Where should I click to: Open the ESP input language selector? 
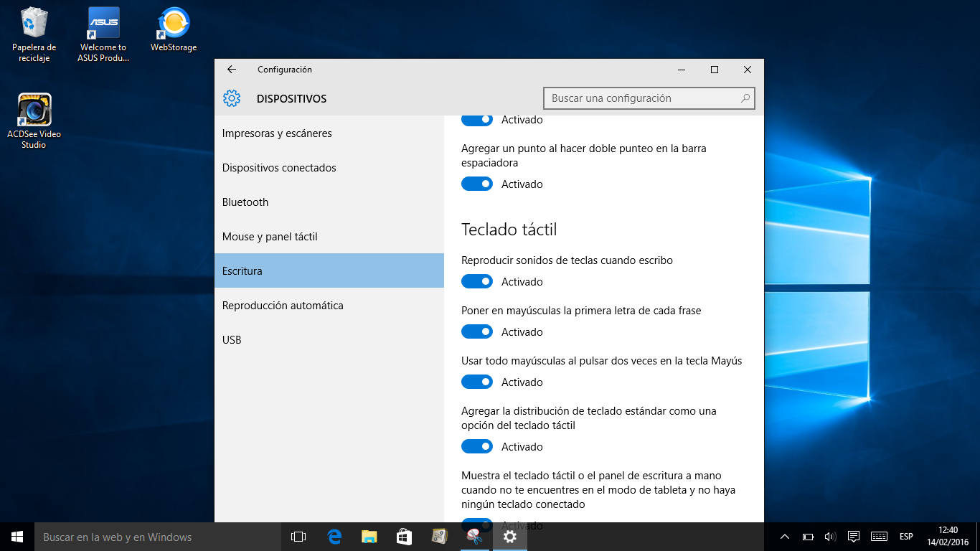(x=906, y=537)
